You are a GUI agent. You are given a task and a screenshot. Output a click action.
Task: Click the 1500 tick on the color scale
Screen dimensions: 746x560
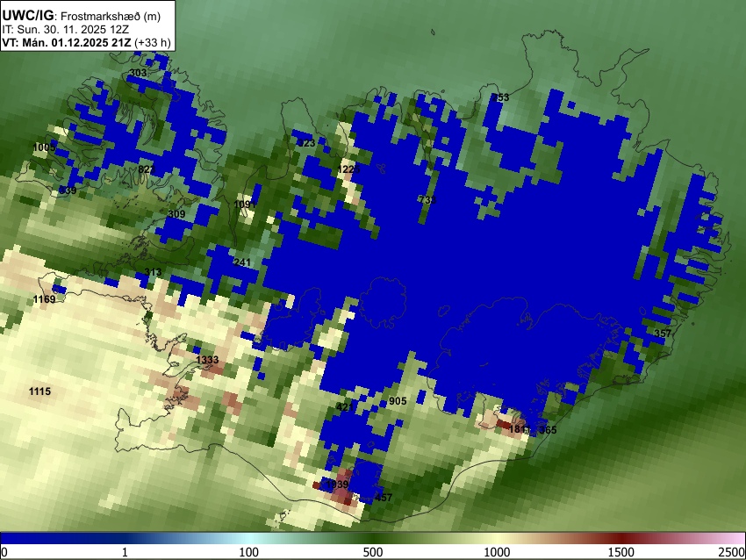[621, 552]
